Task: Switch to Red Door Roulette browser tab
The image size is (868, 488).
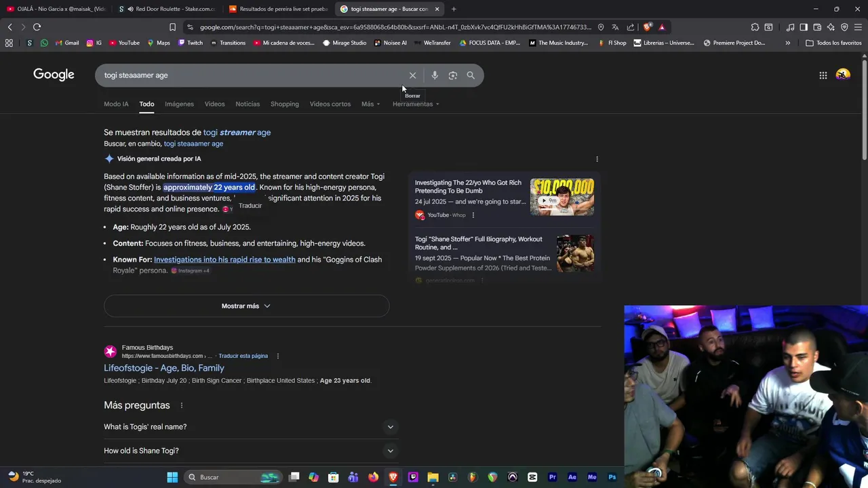Action: 167,9
